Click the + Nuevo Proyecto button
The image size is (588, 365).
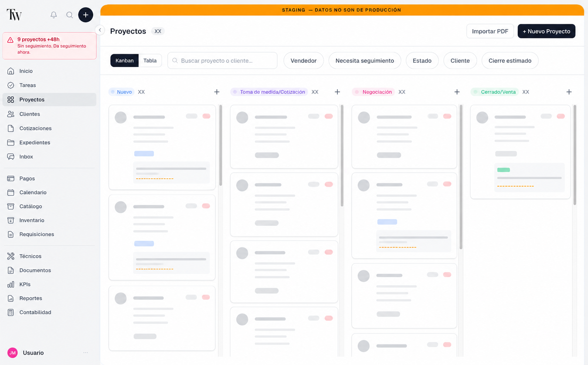[x=546, y=31]
